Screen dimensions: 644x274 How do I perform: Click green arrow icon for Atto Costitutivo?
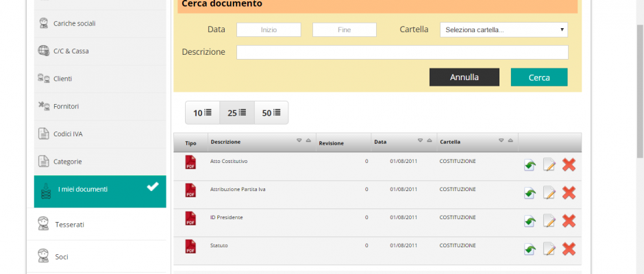pyautogui.click(x=530, y=165)
